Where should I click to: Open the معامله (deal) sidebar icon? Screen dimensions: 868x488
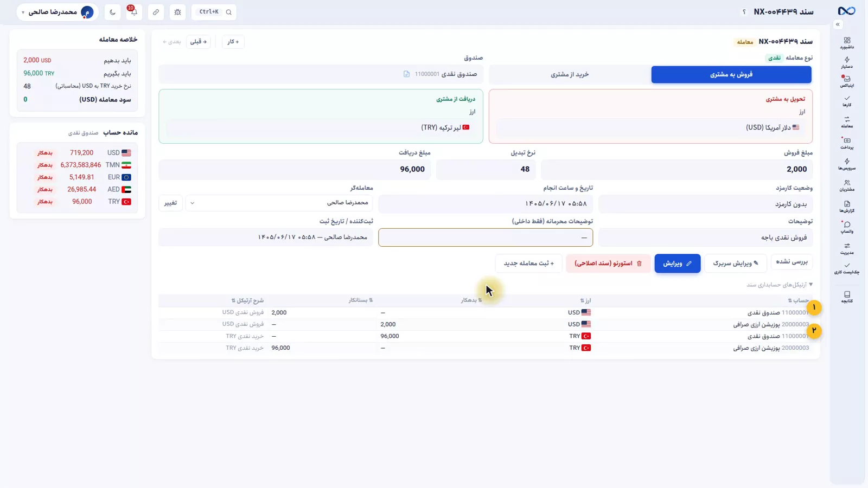(847, 122)
